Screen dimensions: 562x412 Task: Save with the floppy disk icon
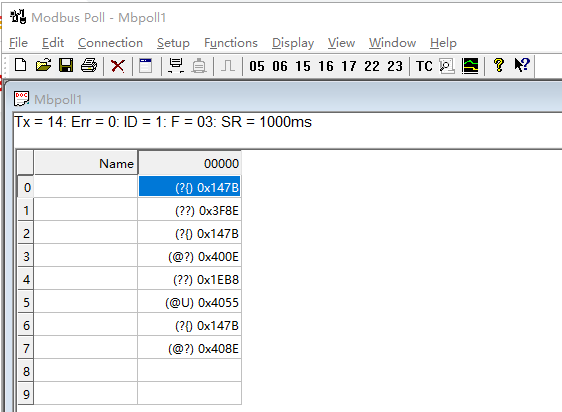click(66, 66)
